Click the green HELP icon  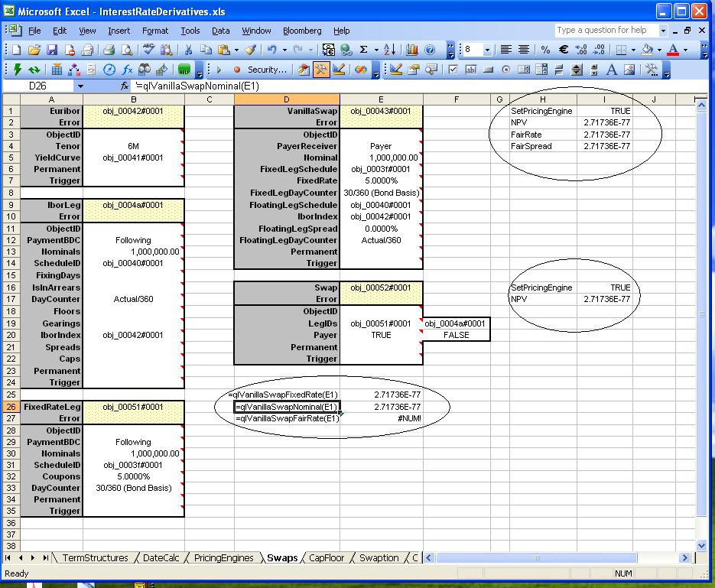coord(184,70)
